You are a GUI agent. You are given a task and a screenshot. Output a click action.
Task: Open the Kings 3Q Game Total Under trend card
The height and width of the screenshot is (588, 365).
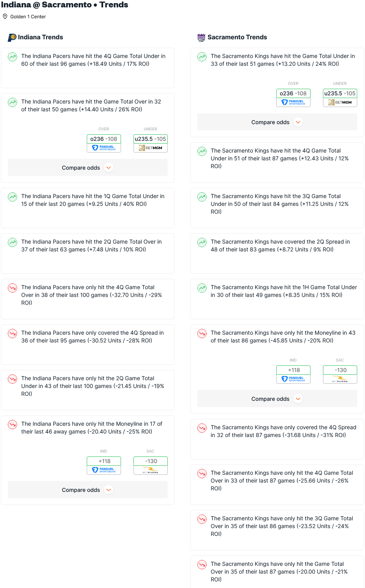277,208
